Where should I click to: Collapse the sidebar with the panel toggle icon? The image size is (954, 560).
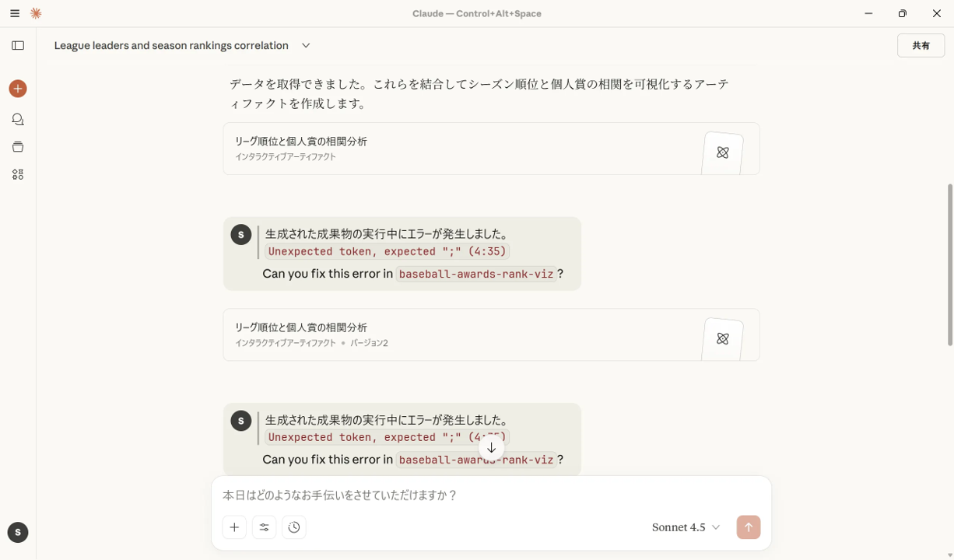pos(17,45)
